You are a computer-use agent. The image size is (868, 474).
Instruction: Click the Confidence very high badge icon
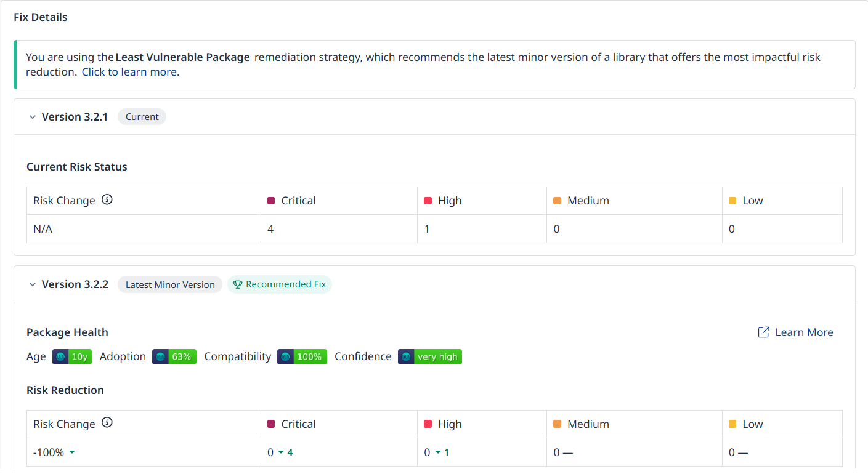(x=406, y=357)
